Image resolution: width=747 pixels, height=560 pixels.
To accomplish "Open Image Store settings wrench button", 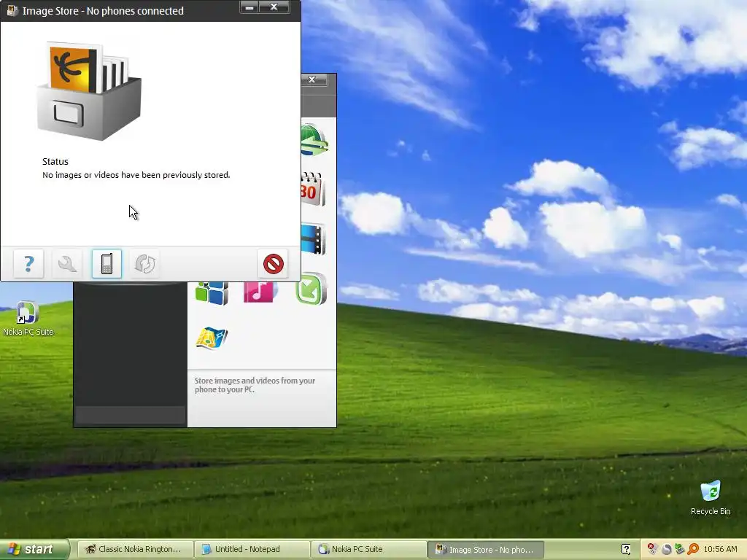I will [x=67, y=263].
